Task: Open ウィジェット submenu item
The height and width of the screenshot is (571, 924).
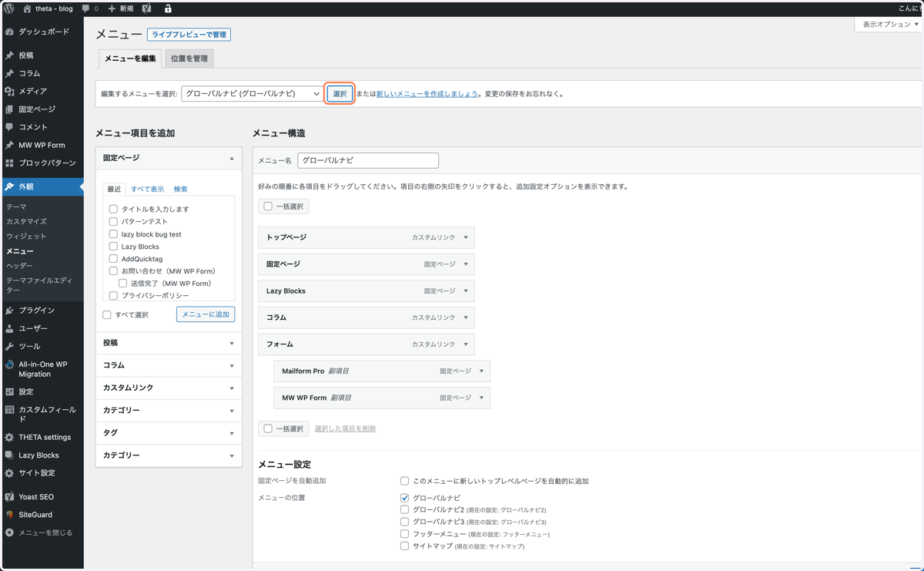Action: tap(26, 236)
